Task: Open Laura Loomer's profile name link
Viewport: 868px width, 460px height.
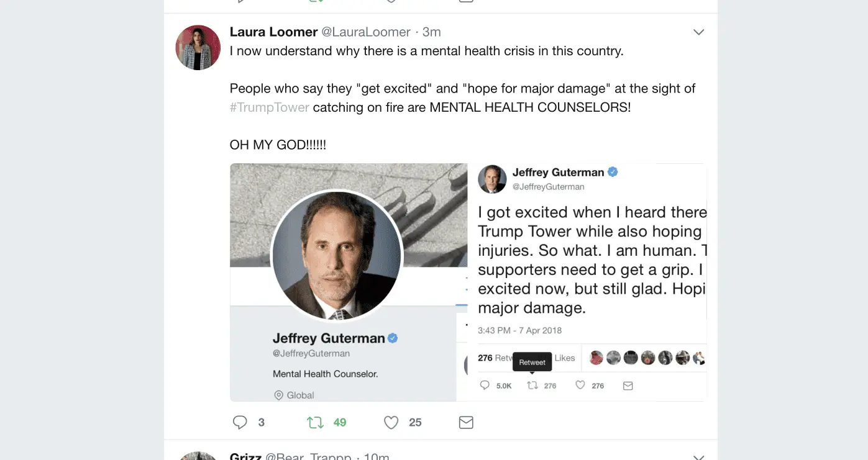Action: 273,32
